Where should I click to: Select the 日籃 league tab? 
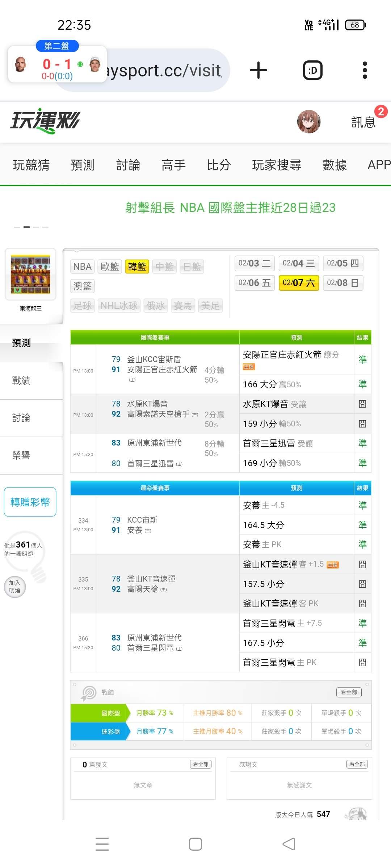point(192,267)
